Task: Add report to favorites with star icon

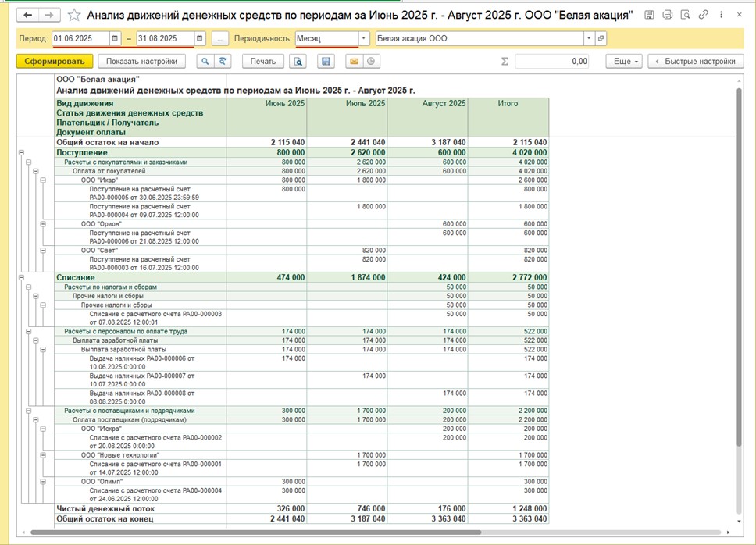Action: click(73, 15)
